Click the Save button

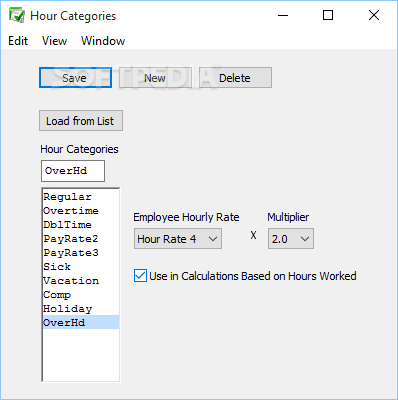75,78
